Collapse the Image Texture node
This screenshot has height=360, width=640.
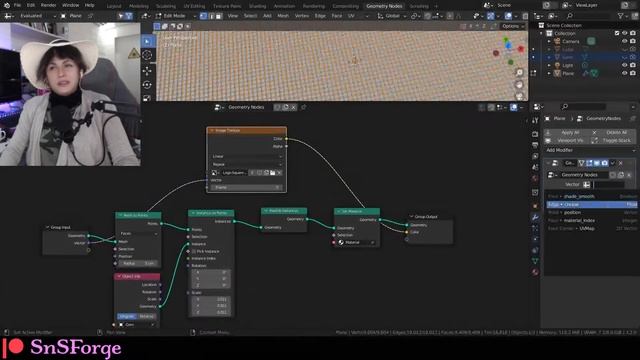pos(211,131)
